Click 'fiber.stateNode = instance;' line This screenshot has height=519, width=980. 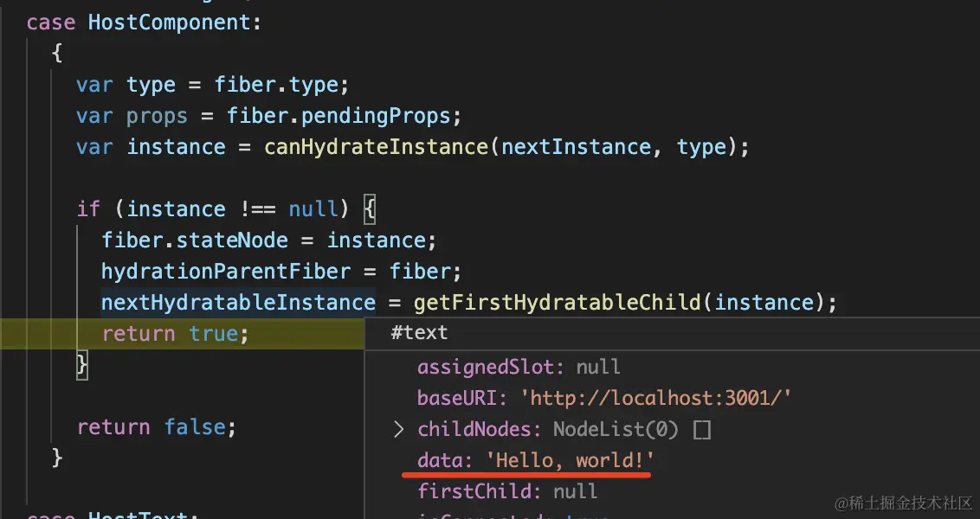268,240
